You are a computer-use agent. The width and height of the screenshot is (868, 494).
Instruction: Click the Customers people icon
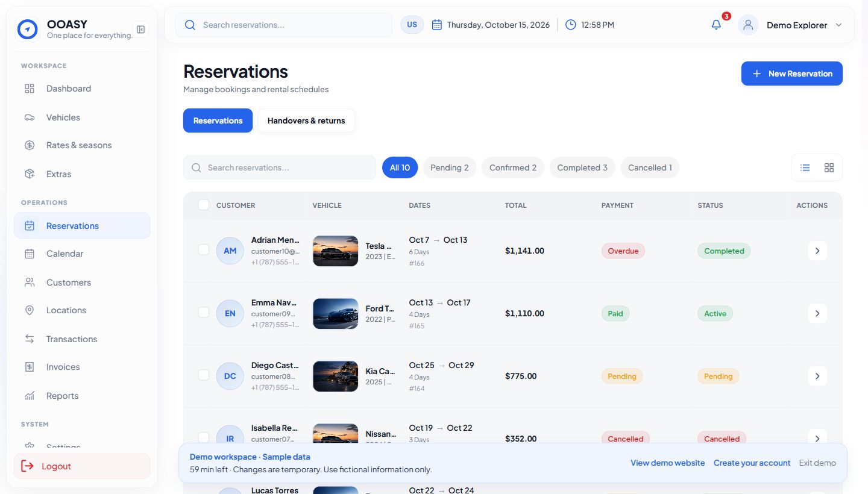click(30, 283)
